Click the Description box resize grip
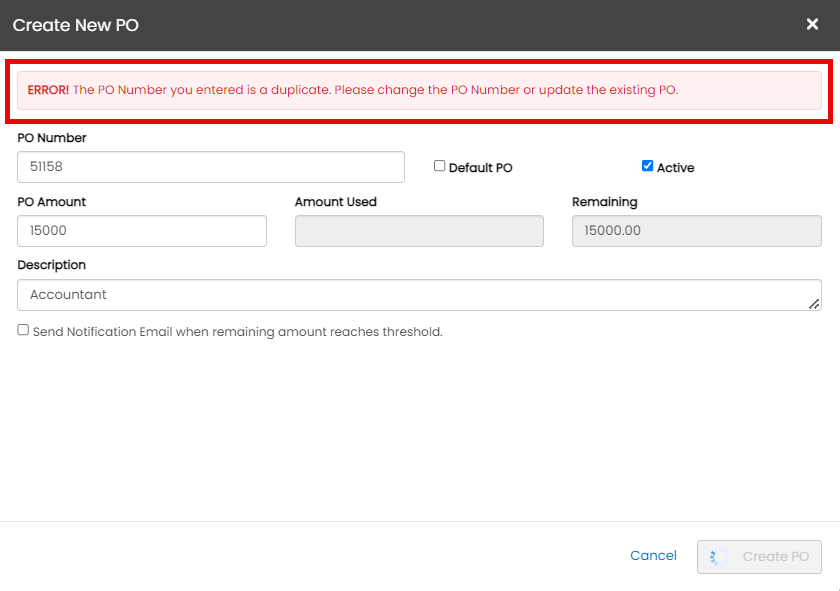Image resolution: width=840 pixels, height=591 pixels. point(814,304)
